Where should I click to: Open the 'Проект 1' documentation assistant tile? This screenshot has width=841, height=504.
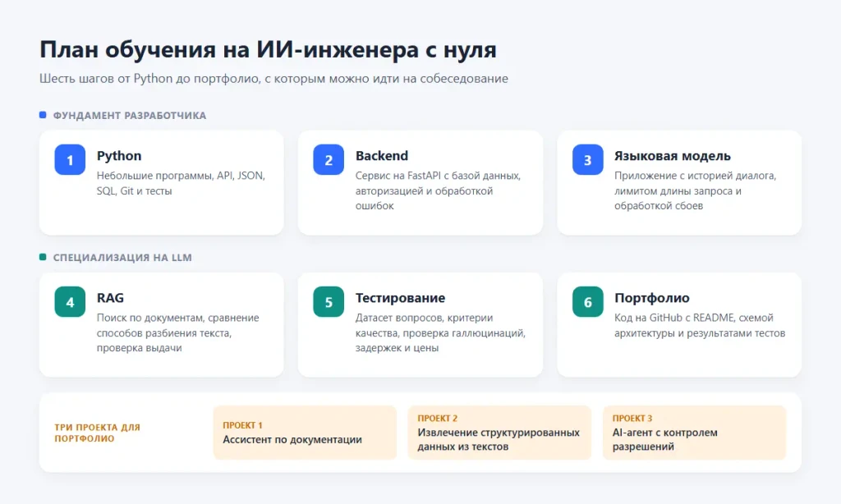[305, 433]
